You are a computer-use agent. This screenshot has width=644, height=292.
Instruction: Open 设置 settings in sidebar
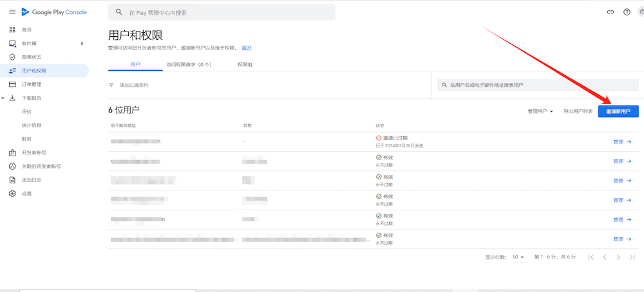coord(26,194)
